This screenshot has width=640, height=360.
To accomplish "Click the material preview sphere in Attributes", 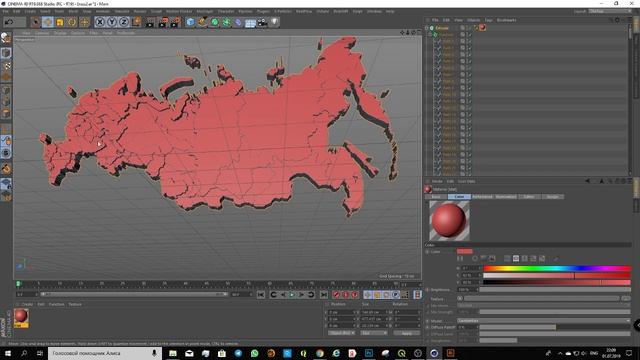I will 449,220.
